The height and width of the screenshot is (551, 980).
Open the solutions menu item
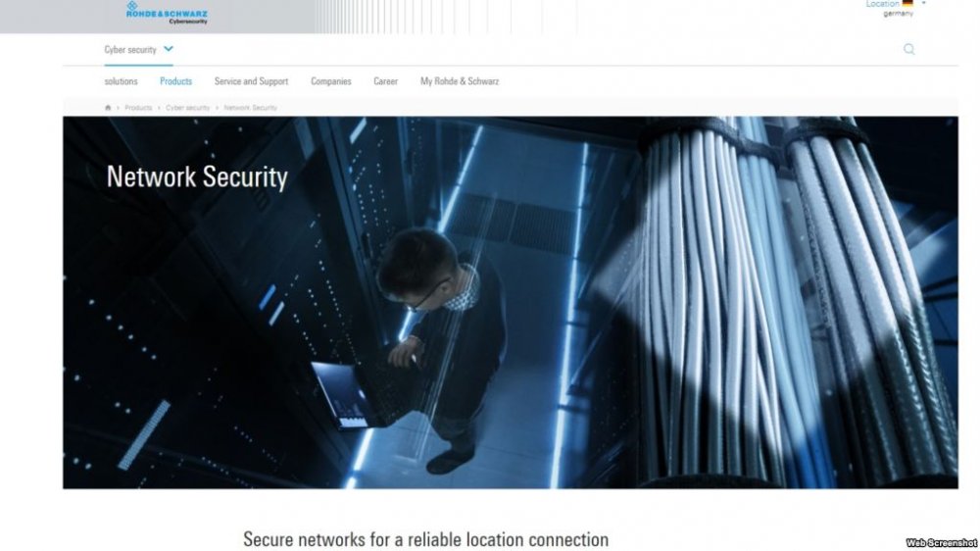[x=121, y=81]
